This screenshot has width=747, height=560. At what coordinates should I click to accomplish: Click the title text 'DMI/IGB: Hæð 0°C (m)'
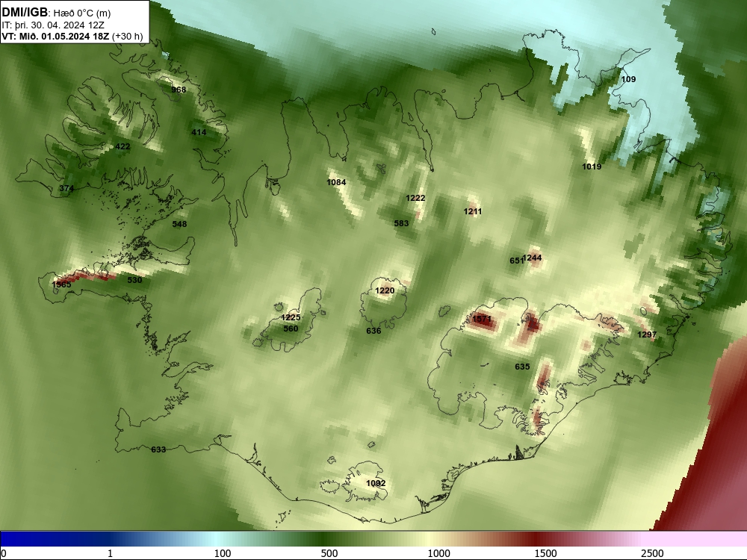(56, 13)
